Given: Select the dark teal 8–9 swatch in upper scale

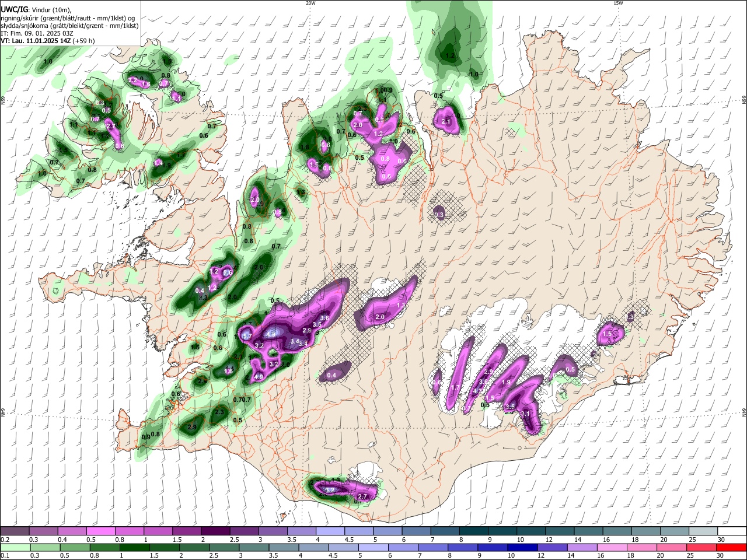Looking at the screenshot, I should click(x=474, y=531).
